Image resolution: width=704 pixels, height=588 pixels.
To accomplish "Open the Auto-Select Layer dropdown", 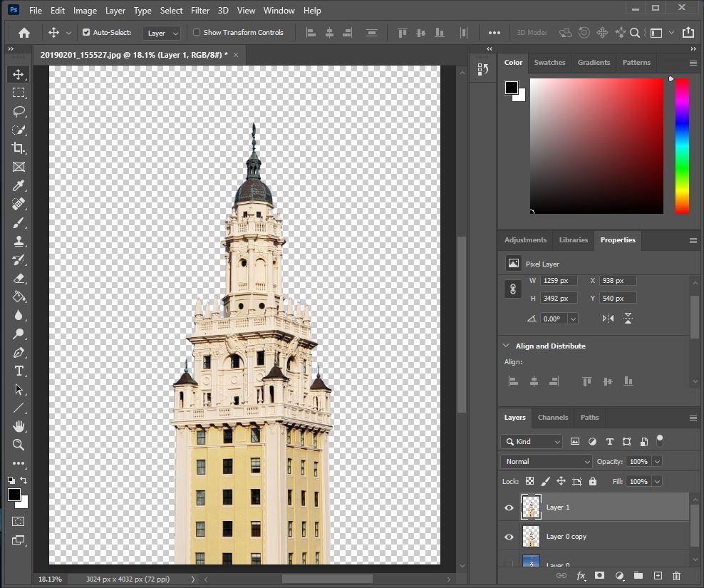I will pos(161,33).
